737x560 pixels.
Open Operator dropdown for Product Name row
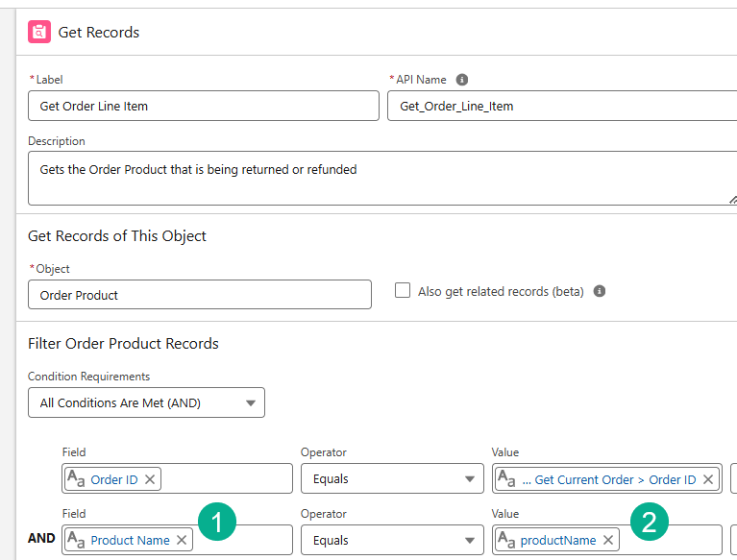pos(392,540)
